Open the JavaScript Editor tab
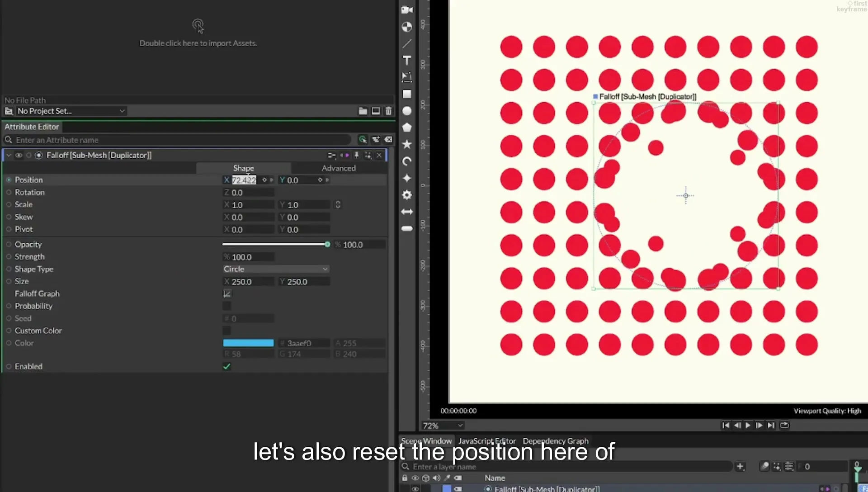The height and width of the screenshot is (492, 868). pos(487,441)
